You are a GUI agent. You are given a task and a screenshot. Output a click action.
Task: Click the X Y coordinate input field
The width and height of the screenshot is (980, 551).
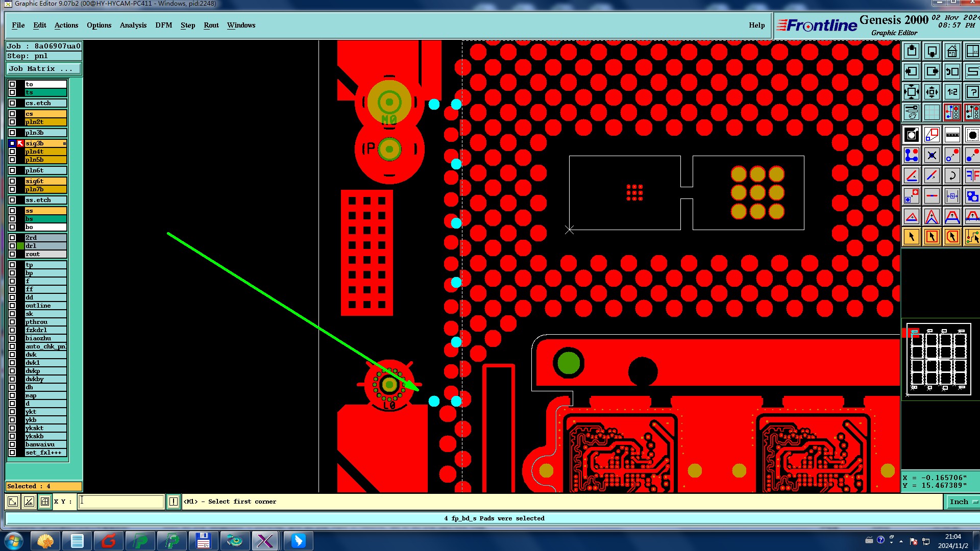tap(121, 502)
